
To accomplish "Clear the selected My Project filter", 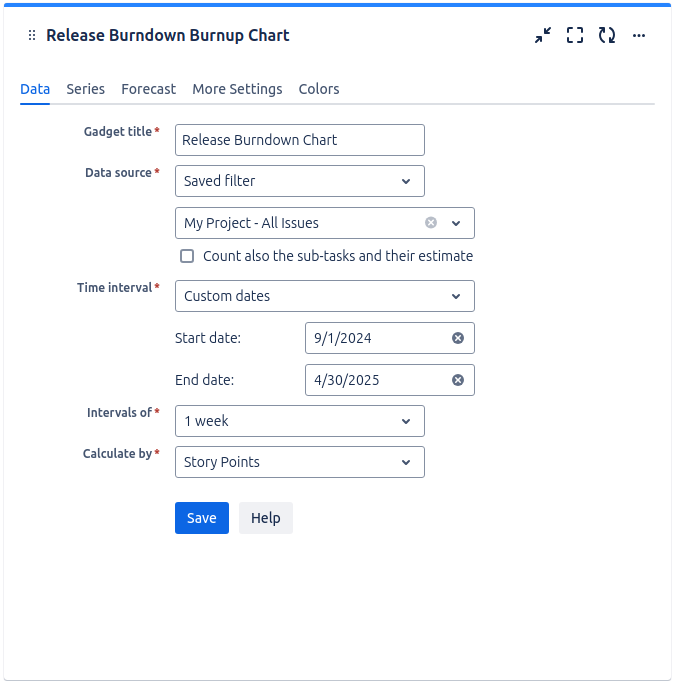I will tap(431, 223).
